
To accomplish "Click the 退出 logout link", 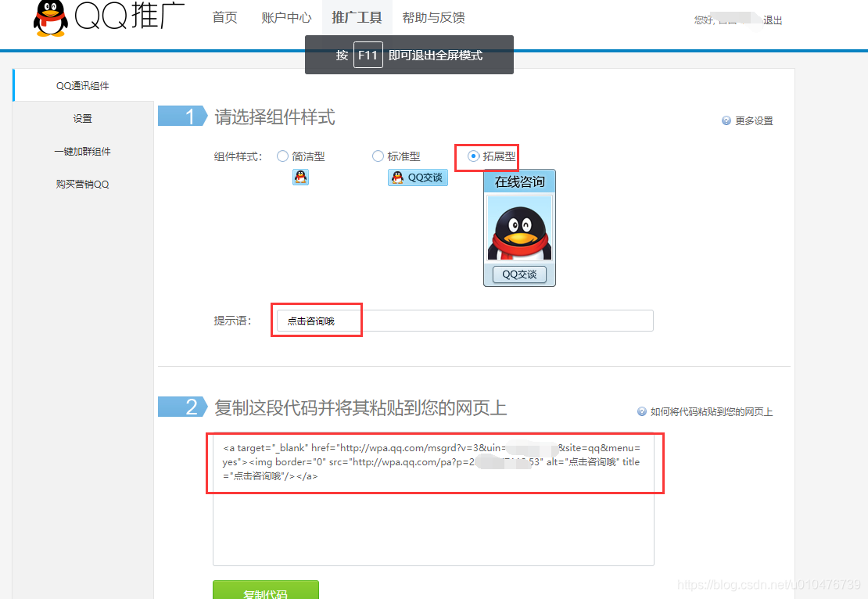I will [x=773, y=20].
